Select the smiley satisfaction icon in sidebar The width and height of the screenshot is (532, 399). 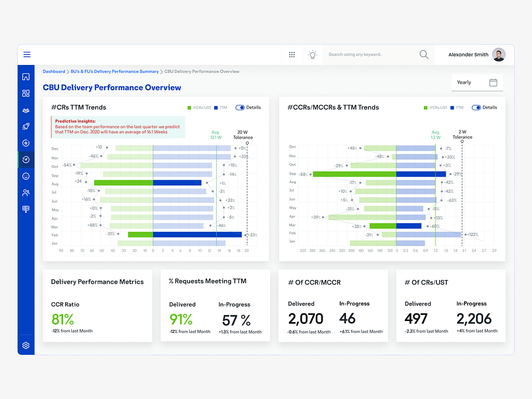click(26, 176)
